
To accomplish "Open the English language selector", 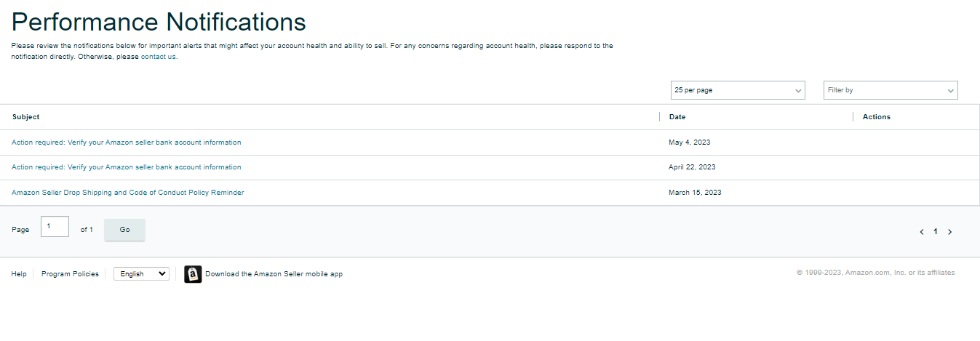I will 141,274.
